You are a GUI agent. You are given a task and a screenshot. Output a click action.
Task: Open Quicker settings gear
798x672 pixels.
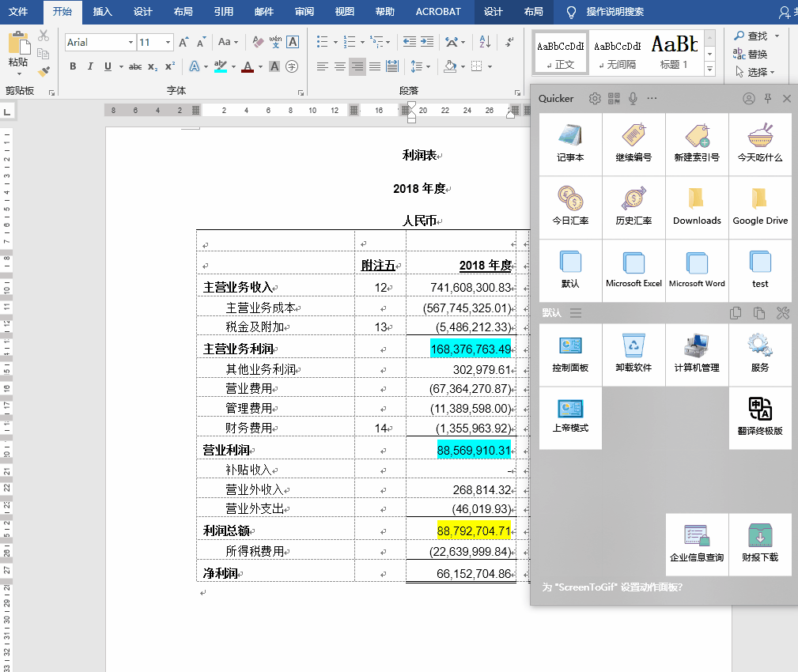[595, 98]
